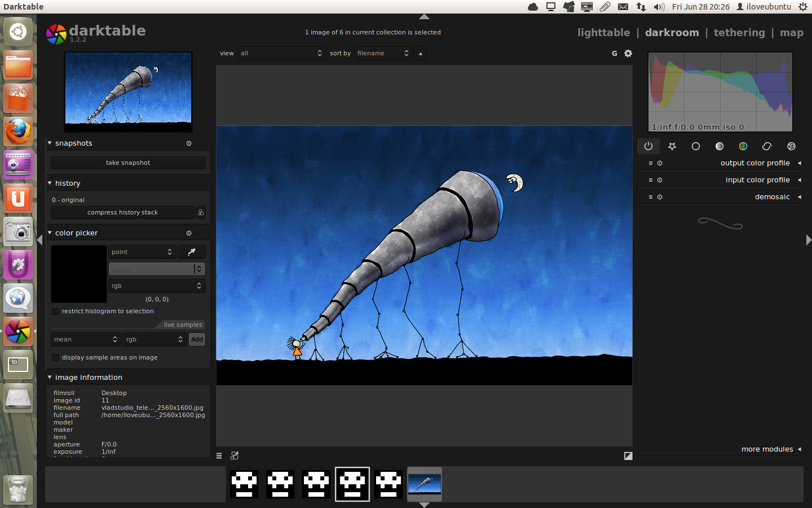Show basic modules group circle icon
812x508 pixels.
click(696, 146)
